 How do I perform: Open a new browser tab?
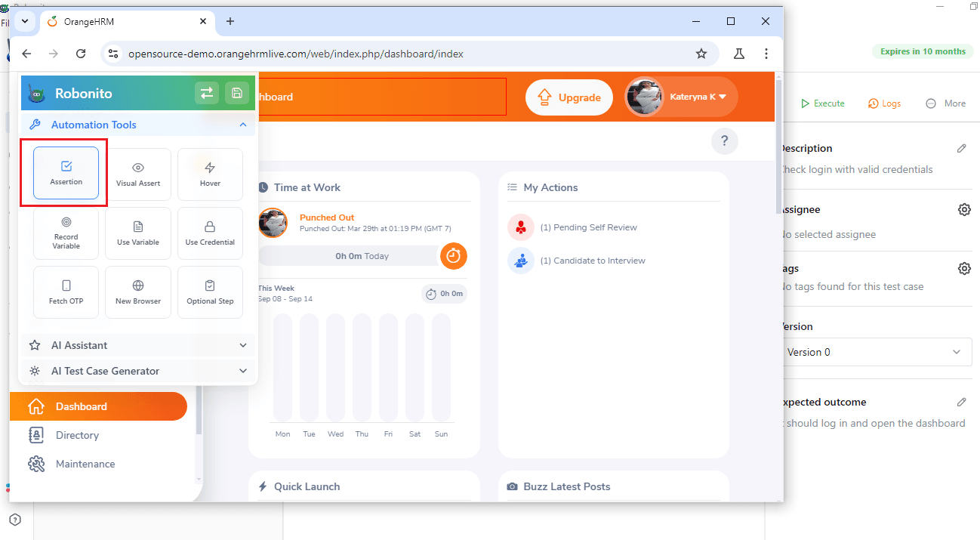pos(230,21)
